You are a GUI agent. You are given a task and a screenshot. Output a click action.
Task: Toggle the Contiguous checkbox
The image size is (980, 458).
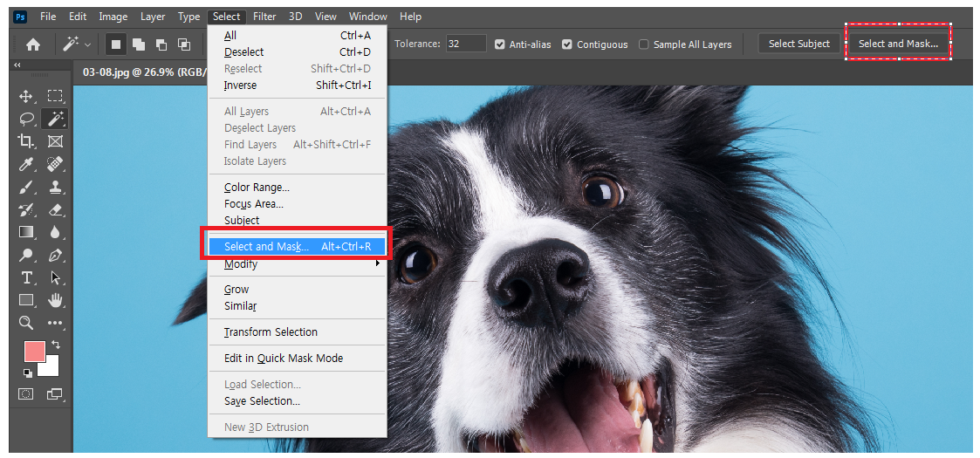(x=567, y=44)
